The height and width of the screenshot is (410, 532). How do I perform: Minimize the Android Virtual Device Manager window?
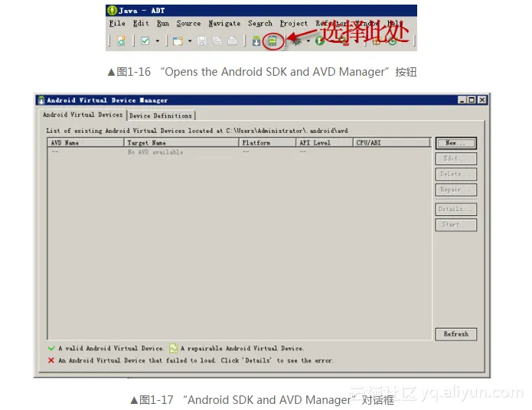(462, 100)
